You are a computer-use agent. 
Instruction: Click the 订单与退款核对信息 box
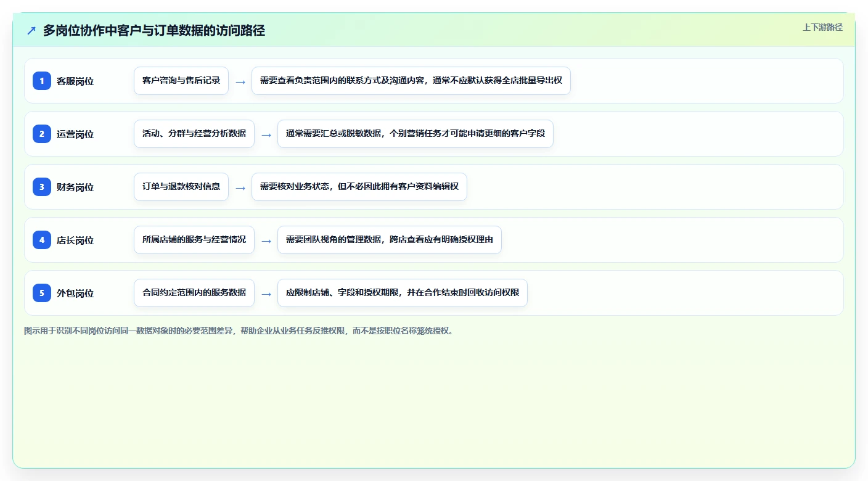pos(181,187)
